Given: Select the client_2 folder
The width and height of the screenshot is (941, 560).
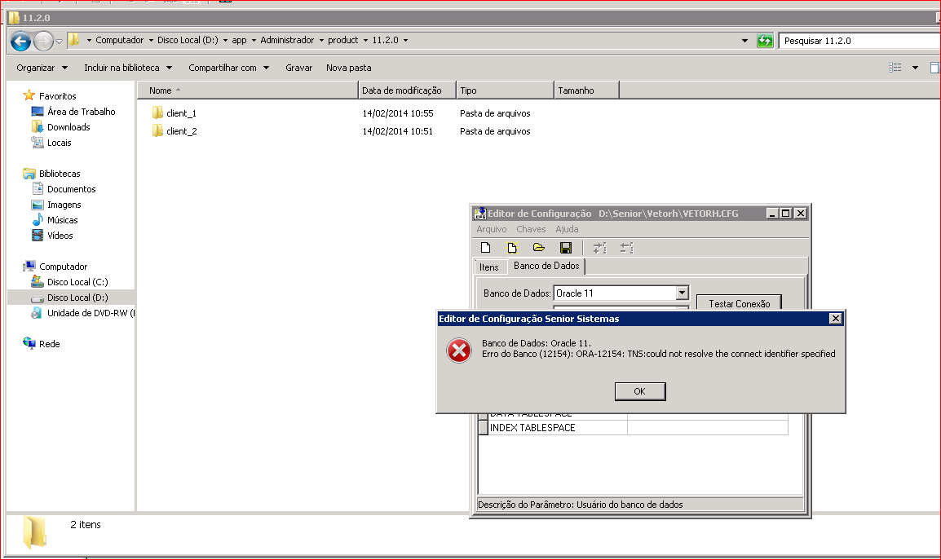Looking at the screenshot, I should 181,131.
